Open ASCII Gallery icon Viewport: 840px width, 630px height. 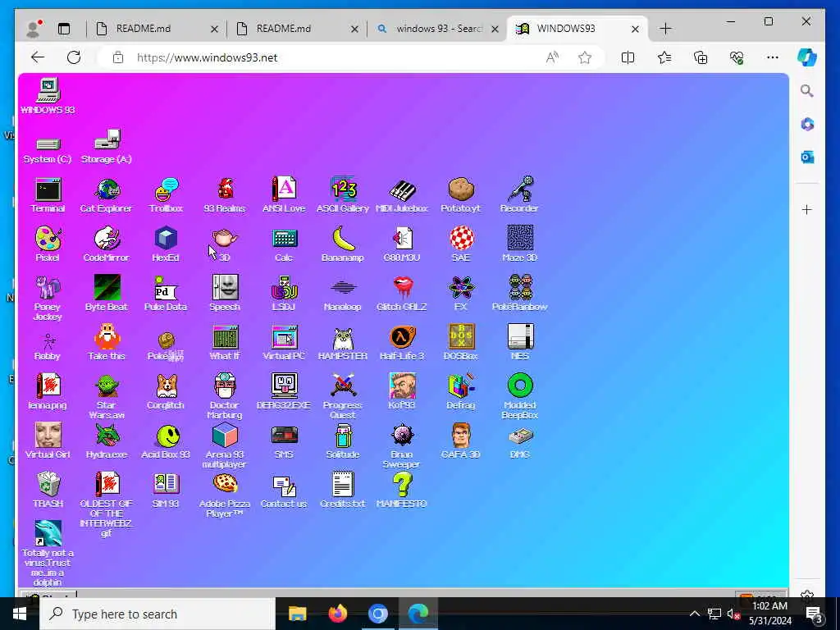pyautogui.click(x=343, y=195)
